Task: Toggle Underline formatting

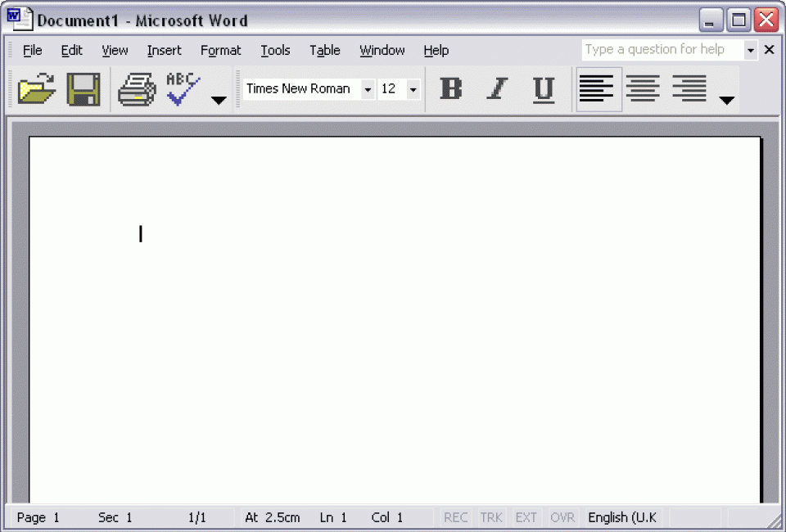Action: point(543,89)
